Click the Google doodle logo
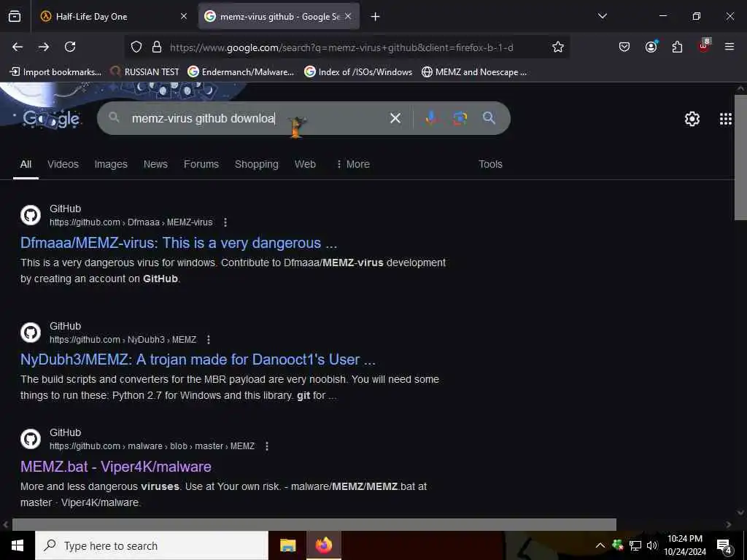This screenshot has height=560, width=747. pyautogui.click(x=52, y=119)
